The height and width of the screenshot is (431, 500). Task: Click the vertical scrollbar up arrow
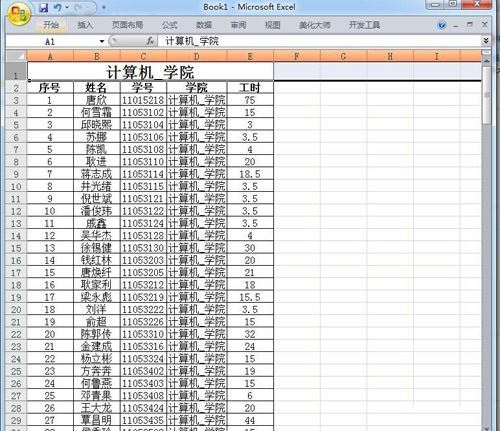487,60
